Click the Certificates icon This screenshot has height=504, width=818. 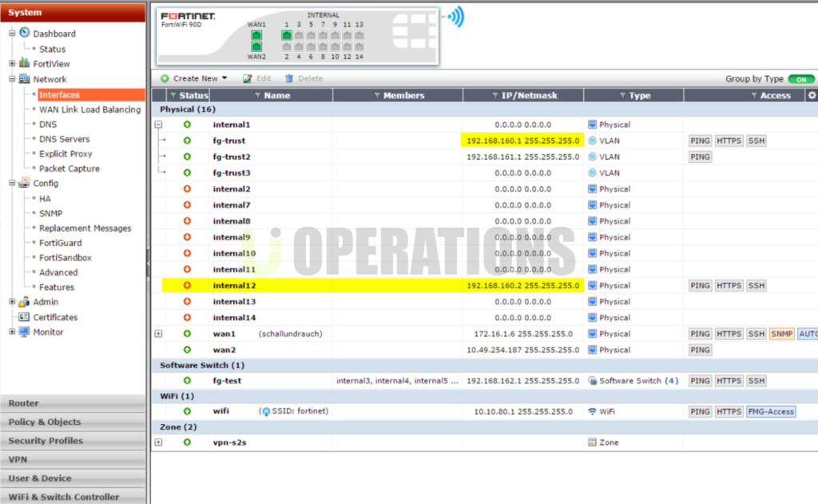coord(24,316)
